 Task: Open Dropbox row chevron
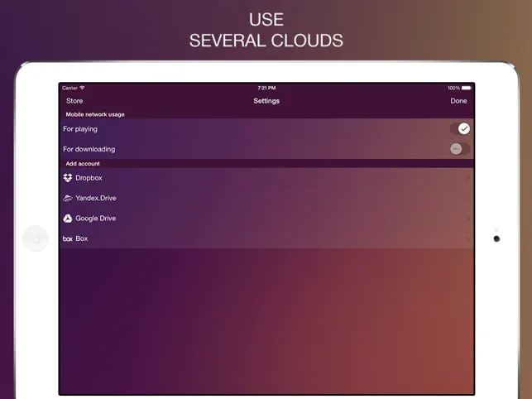click(x=467, y=178)
